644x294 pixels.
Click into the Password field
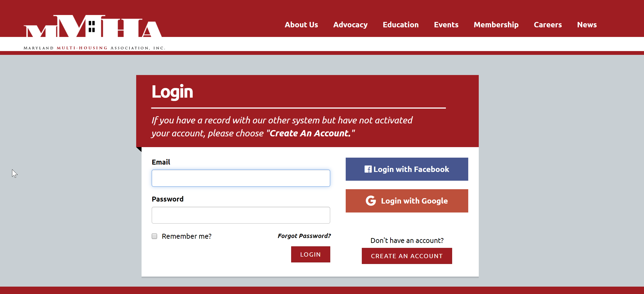coord(241,215)
